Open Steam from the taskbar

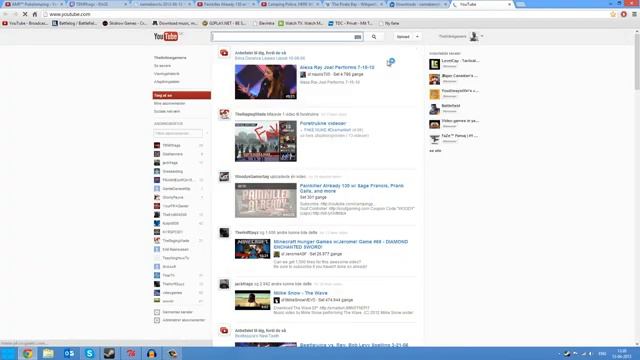(x=110, y=353)
